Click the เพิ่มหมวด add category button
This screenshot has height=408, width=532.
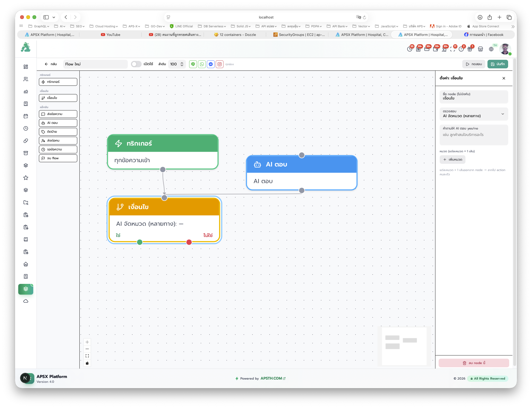coord(453,160)
